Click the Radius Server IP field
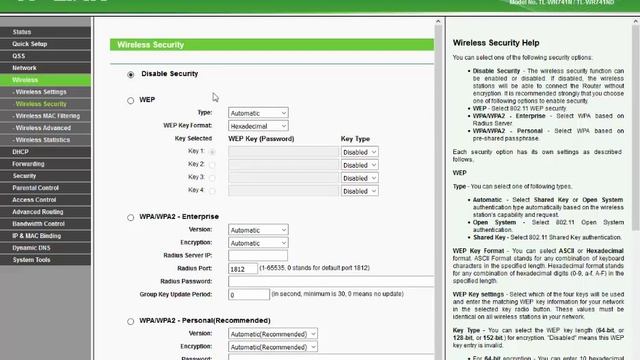 (258, 256)
